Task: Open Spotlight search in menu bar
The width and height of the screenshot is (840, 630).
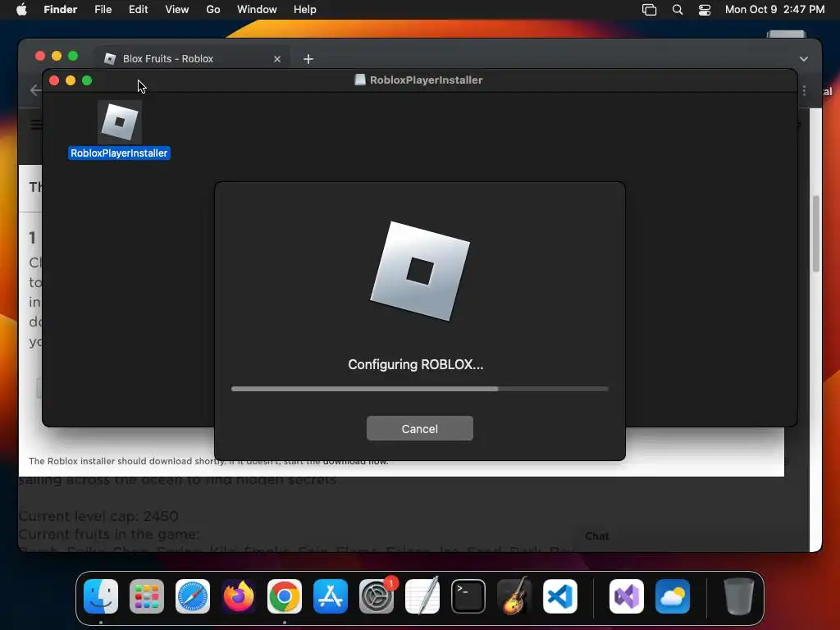Action: pyautogui.click(x=677, y=10)
